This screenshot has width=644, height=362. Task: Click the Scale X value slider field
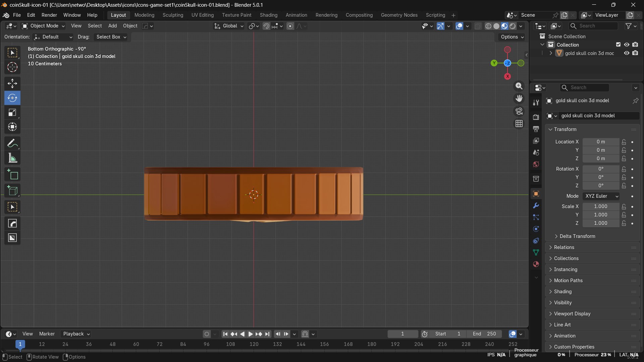(x=601, y=206)
